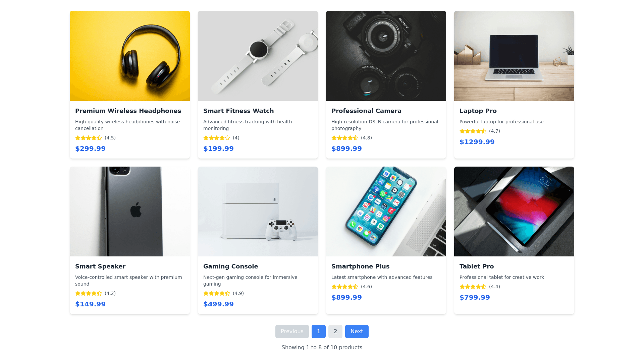Viewport: 644px width, 362px height.
Task: Click the Gaming Console star rating icons
Action: coord(217,293)
